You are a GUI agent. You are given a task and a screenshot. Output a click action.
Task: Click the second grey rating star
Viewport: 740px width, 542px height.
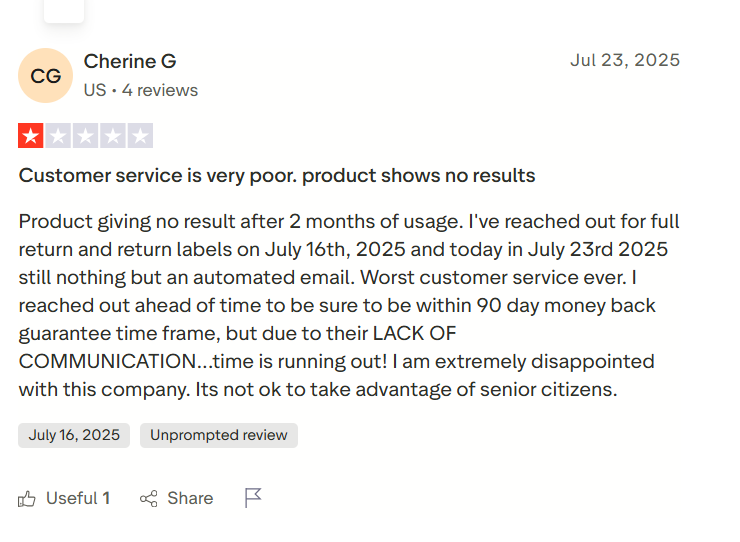point(58,136)
